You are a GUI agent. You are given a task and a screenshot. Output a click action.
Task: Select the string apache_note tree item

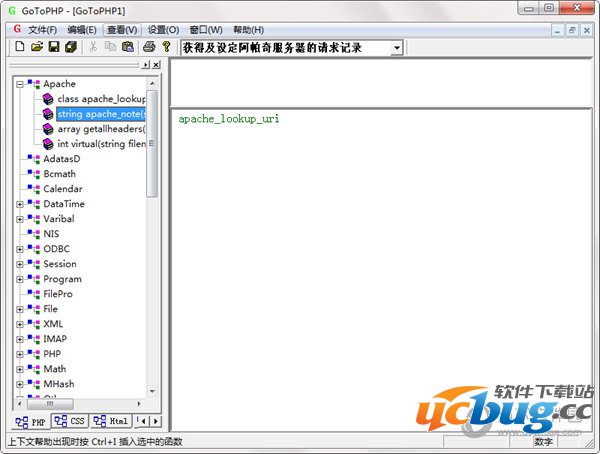[101, 114]
